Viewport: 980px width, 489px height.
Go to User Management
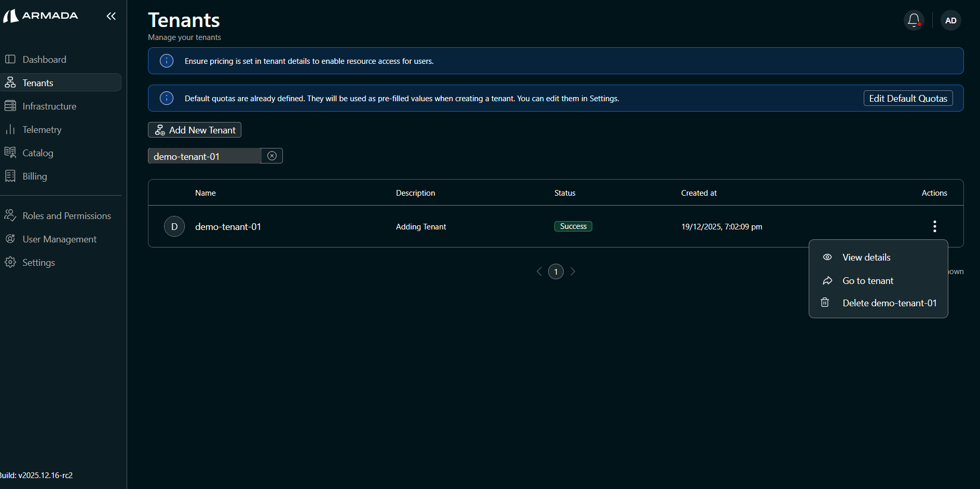pos(59,239)
